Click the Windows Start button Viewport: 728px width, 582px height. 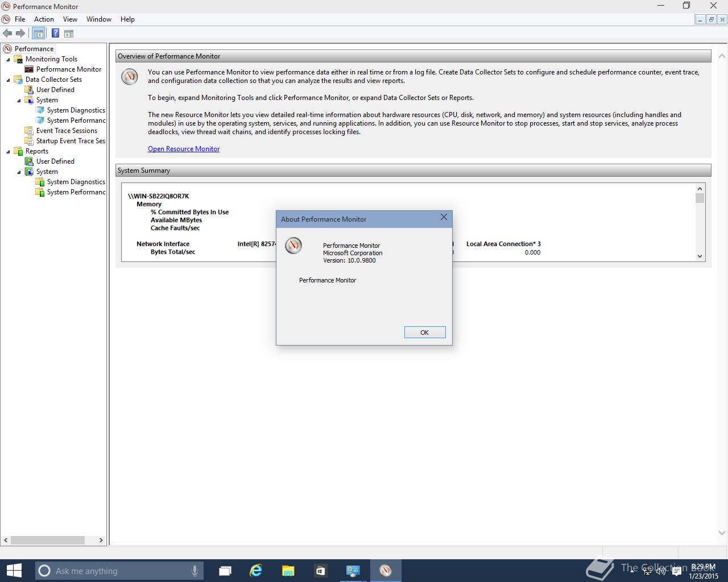point(14,571)
